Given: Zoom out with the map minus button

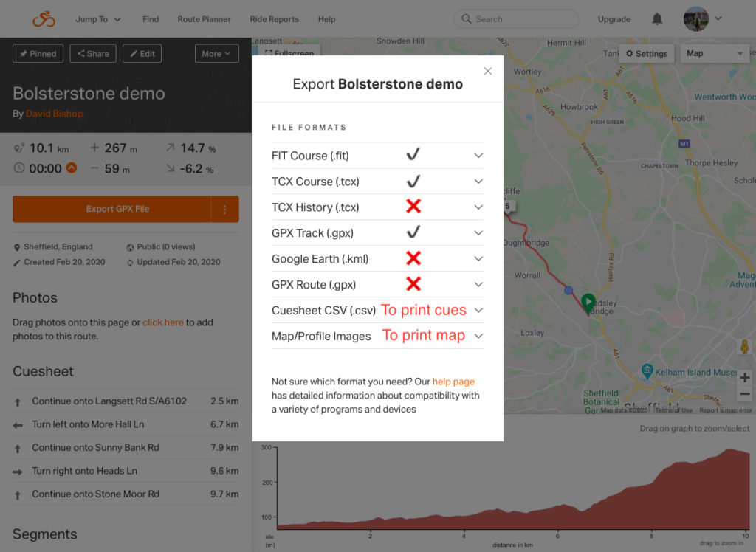Looking at the screenshot, I should point(744,394).
